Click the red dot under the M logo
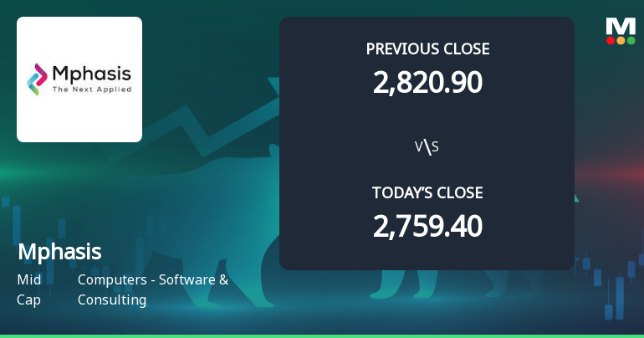 click(611, 39)
